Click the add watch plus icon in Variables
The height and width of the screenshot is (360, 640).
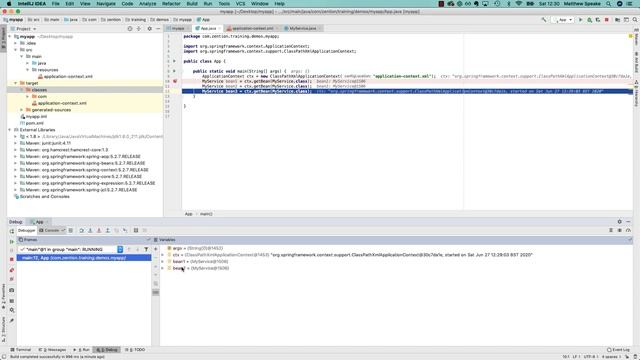coord(156,249)
